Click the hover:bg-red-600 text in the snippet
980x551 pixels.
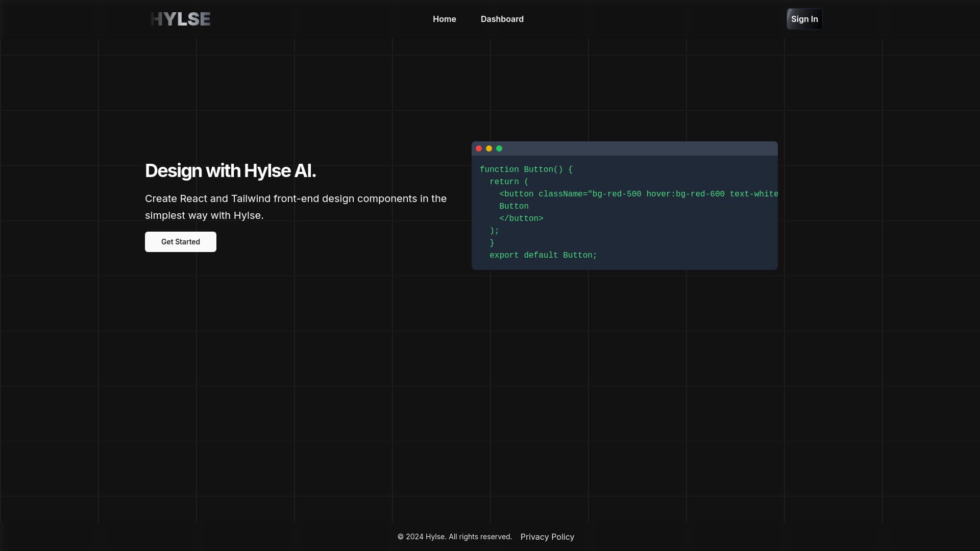tap(685, 194)
